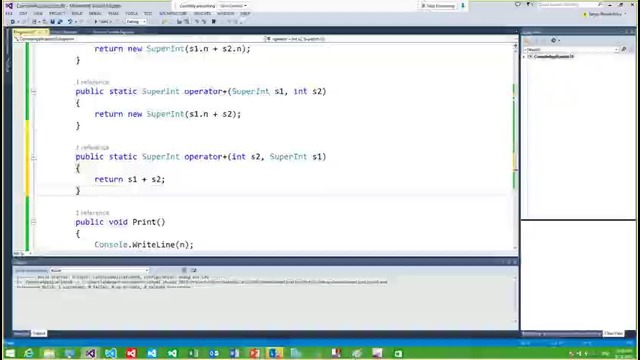Viewport: 640px width, 360px height.
Task: Select the Output tab at the bottom
Action: [39, 334]
